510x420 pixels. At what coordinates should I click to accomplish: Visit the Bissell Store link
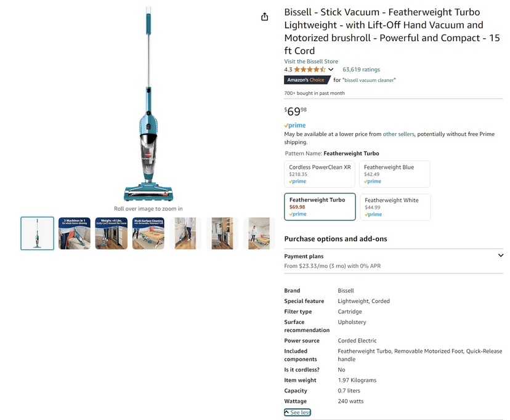(x=311, y=62)
